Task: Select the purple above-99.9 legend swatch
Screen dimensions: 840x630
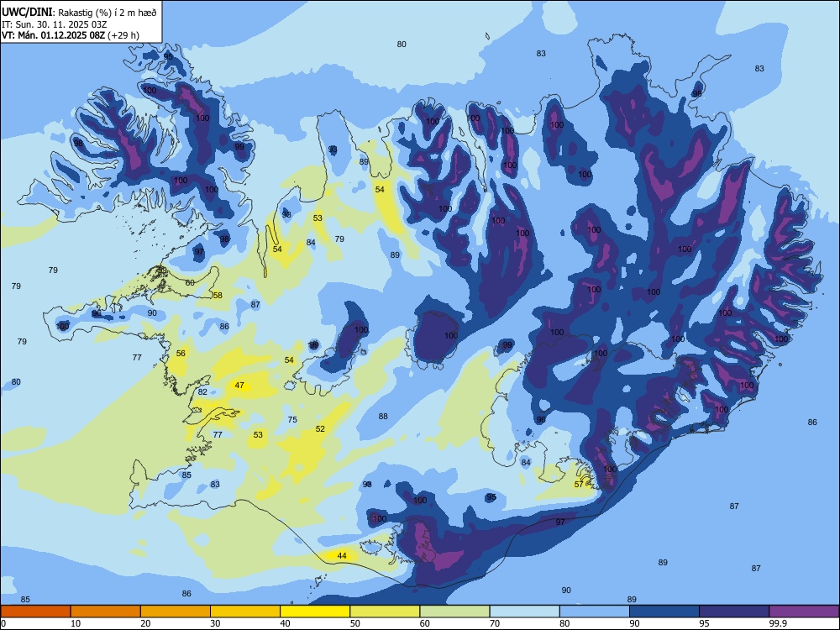Action: (x=804, y=612)
